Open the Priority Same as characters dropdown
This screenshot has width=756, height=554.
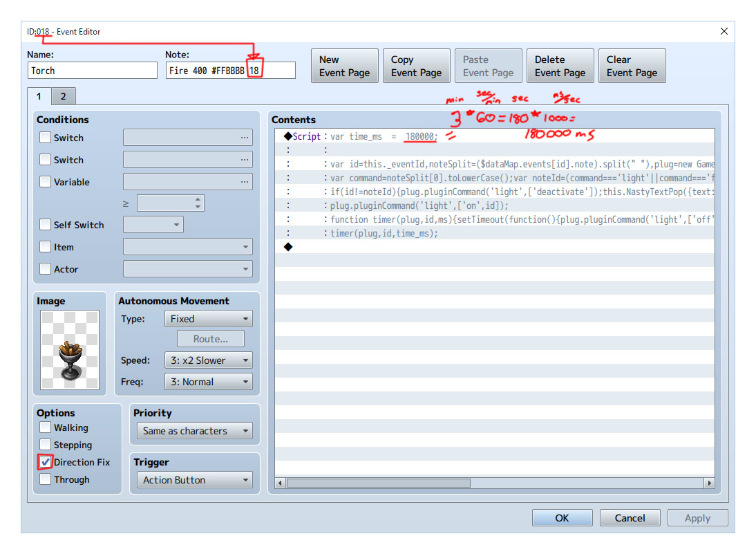(195, 431)
